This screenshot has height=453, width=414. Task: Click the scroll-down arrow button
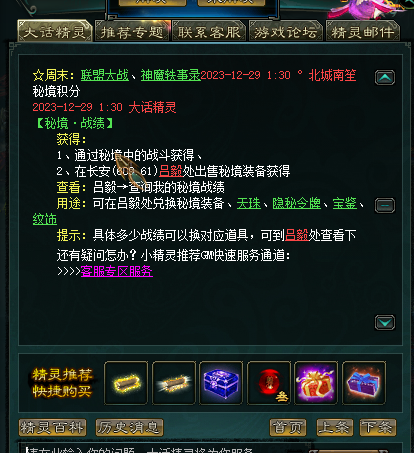coord(385,322)
